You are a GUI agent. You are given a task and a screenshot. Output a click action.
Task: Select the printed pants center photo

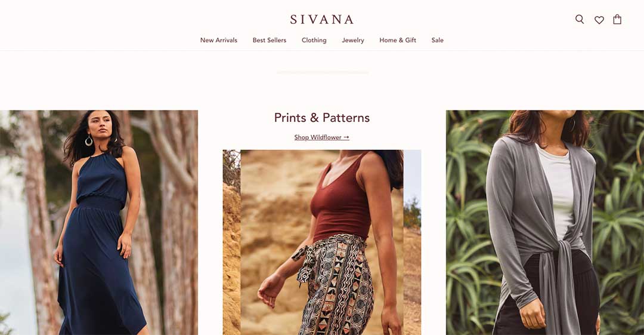(x=322, y=242)
